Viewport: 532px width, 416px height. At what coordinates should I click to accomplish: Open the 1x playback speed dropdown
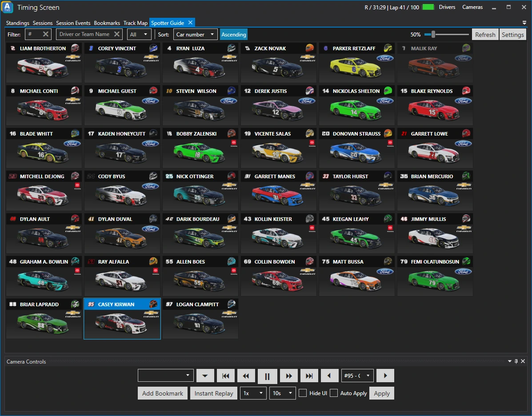coord(253,393)
